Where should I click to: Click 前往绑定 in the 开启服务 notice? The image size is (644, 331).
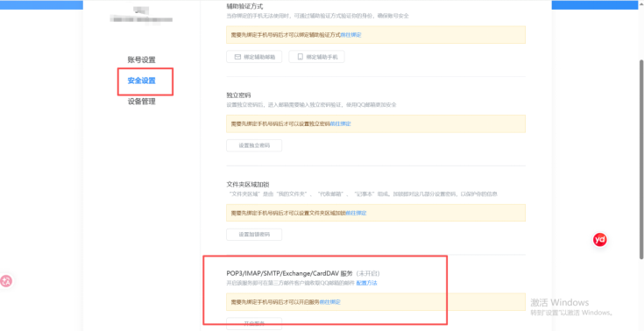[x=330, y=302]
